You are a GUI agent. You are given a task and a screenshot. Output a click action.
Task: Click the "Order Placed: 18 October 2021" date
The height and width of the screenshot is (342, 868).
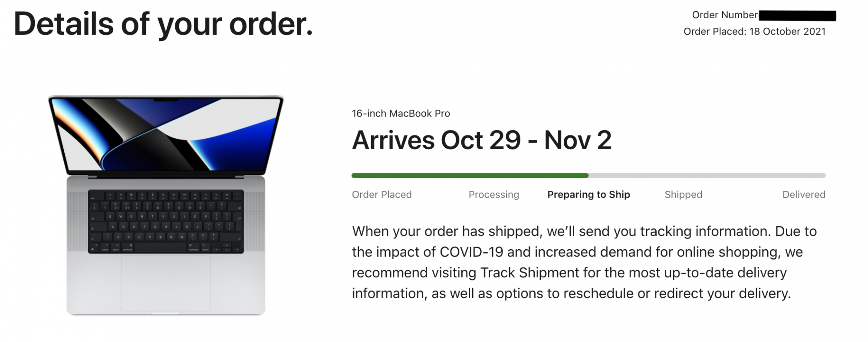754,32
